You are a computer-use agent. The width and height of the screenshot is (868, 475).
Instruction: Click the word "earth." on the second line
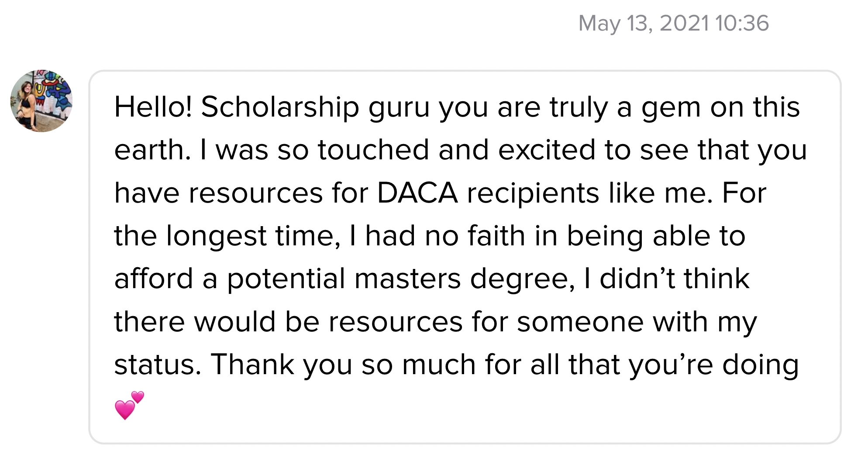[152, 150]
